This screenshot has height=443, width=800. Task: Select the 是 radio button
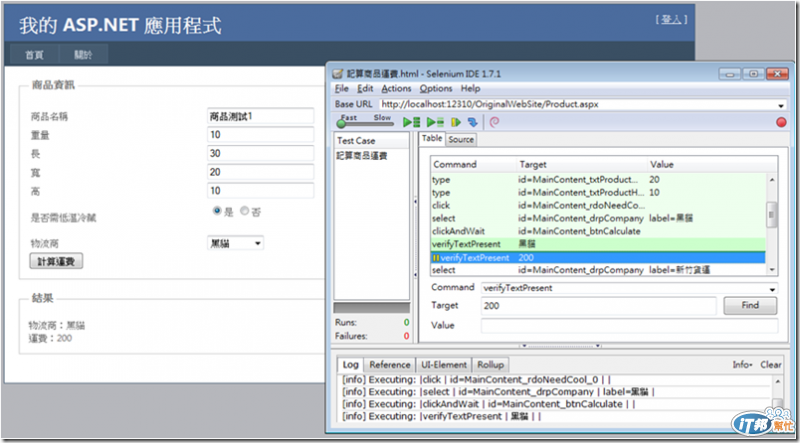[x=218, y=210]
